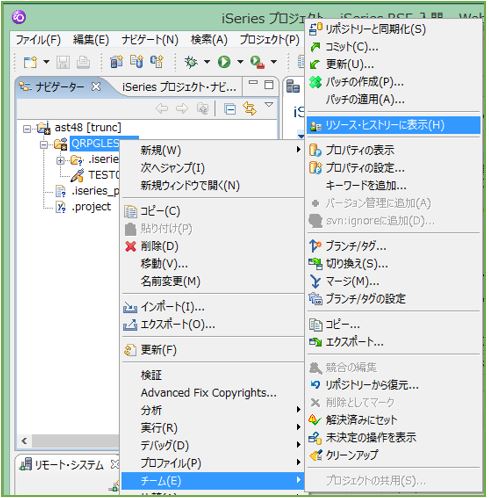Choose 削除(D) with red X

point(213,246)
